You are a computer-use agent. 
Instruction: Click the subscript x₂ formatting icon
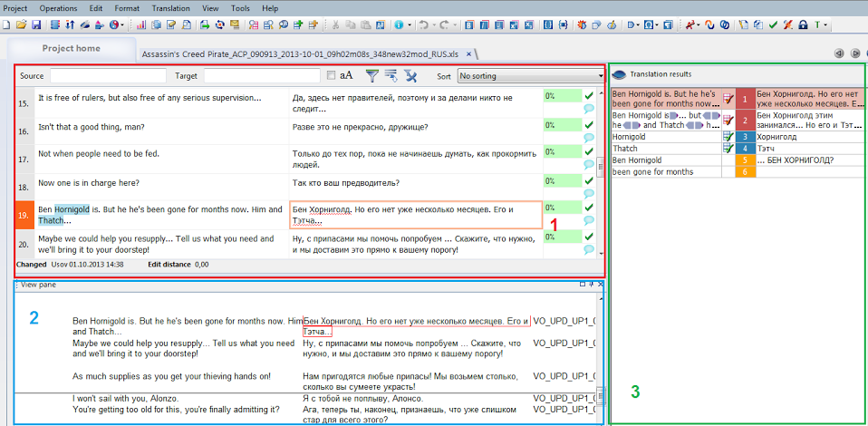[x=528, y=24]
